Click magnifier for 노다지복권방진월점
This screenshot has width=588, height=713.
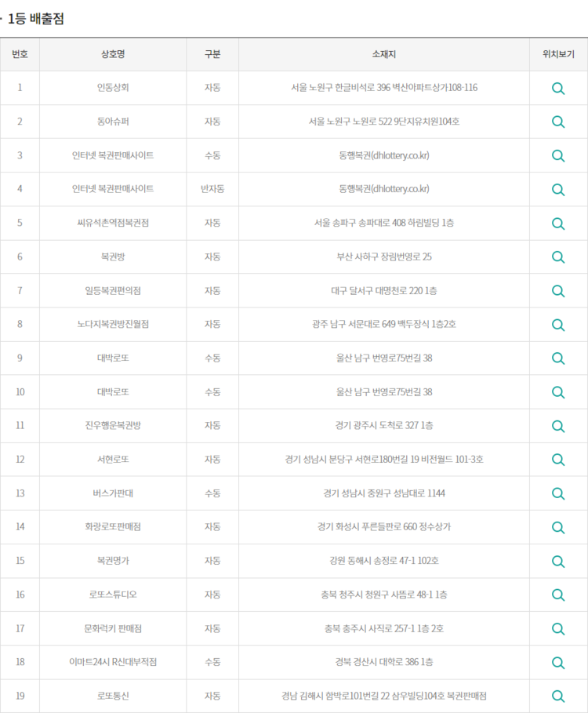pos(558,325)
